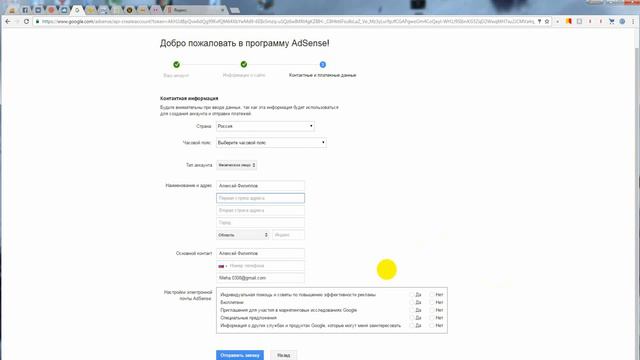Click the browser address bar URL

[x=288, y=21]
